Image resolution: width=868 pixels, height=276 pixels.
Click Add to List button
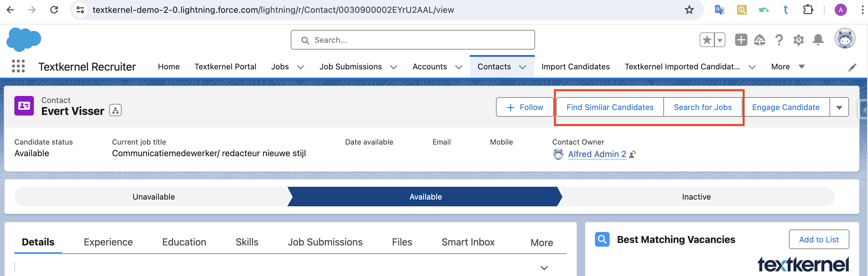tap(819, 240)
